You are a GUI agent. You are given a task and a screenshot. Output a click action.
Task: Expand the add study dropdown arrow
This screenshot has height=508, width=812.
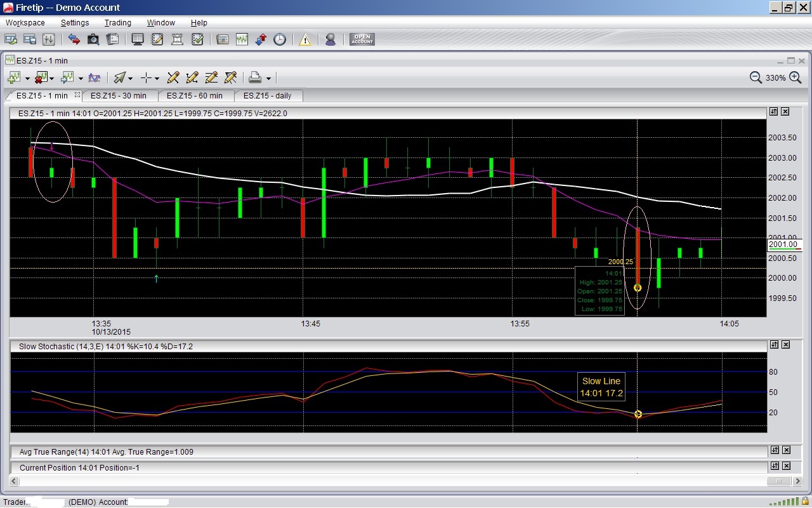[27, 78]
